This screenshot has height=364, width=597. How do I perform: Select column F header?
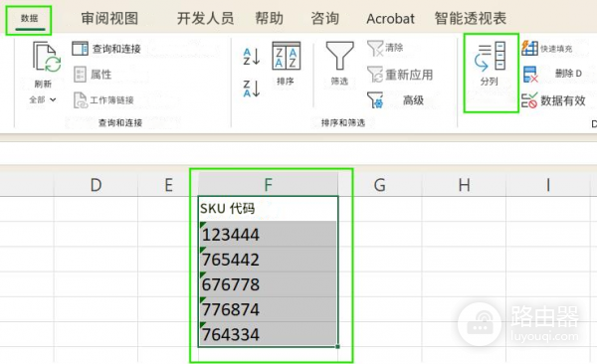point(268,185)
